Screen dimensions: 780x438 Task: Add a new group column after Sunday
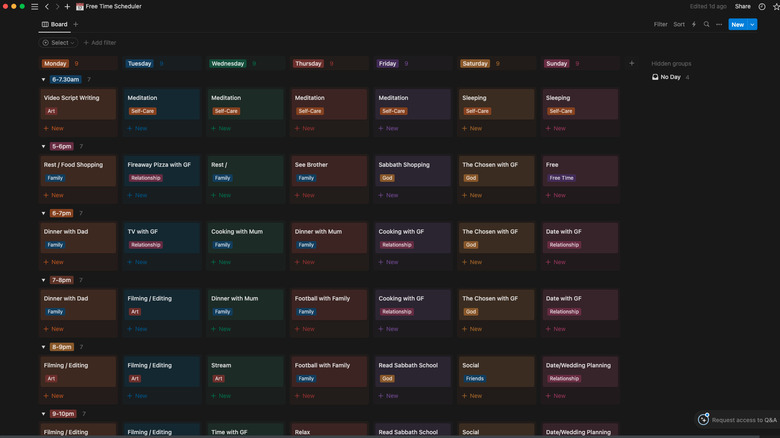pyautogui.click(x=631, y=63)
